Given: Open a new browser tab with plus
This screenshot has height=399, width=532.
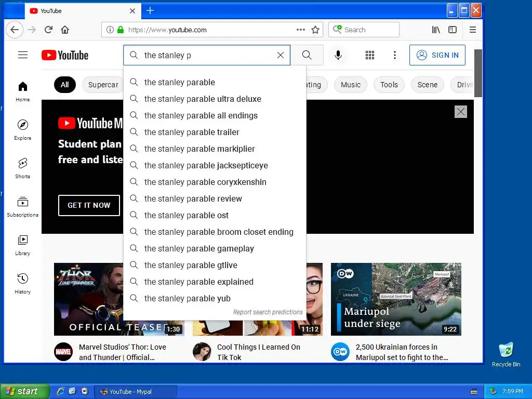Looking at the screenshot, I should 150,11.
